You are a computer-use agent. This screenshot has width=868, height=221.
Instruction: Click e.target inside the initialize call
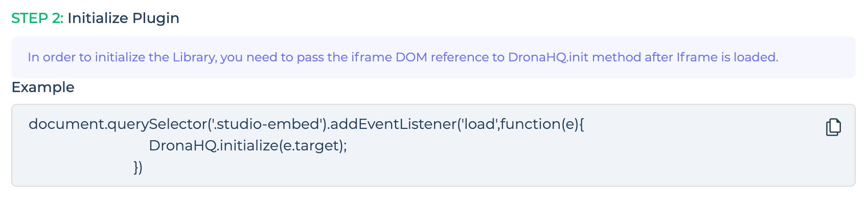(x=312, y=146)
